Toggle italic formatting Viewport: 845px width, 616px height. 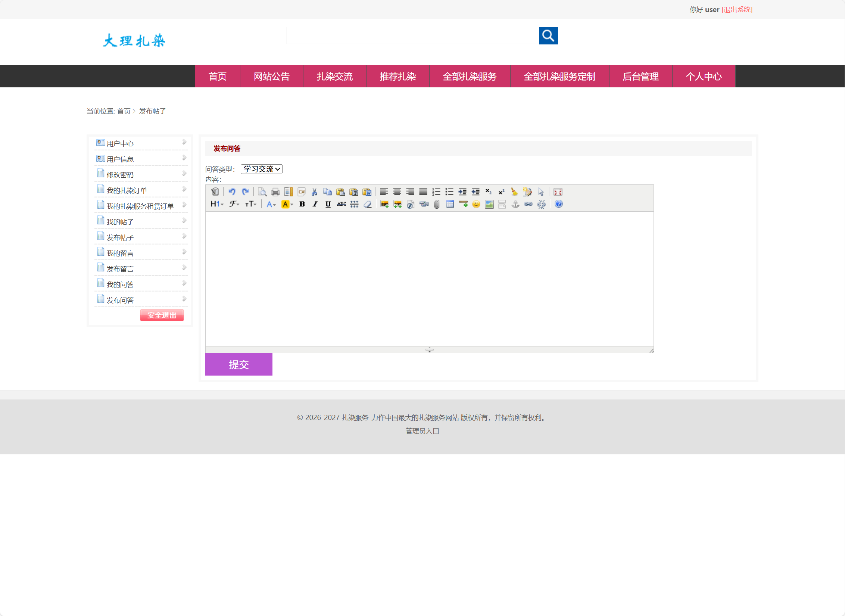tap(315, 204)
